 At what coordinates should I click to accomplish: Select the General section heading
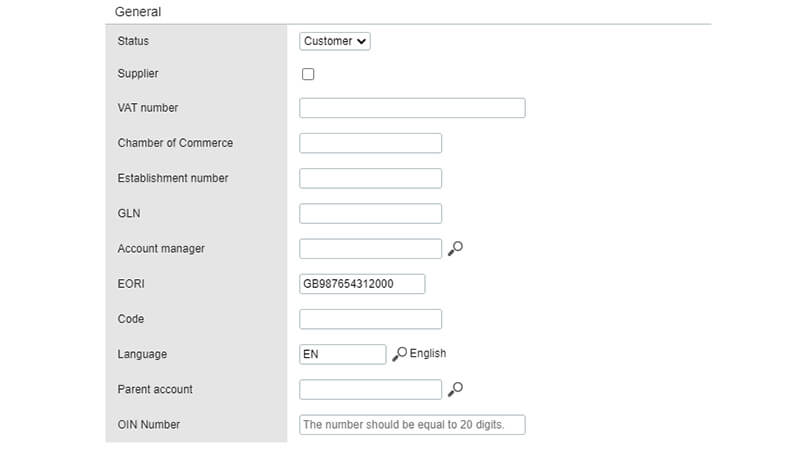coord(138,12)
